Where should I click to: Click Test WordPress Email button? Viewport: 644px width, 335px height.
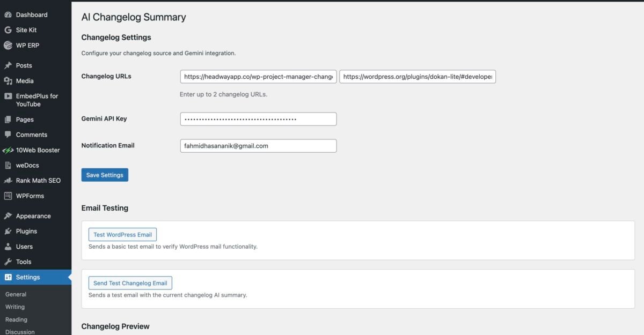pyautogui.click(x=122, y=234)
